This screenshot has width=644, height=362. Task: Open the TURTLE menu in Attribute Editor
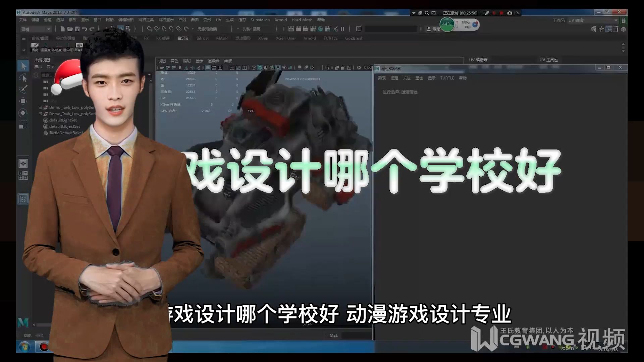coord(447,78)
